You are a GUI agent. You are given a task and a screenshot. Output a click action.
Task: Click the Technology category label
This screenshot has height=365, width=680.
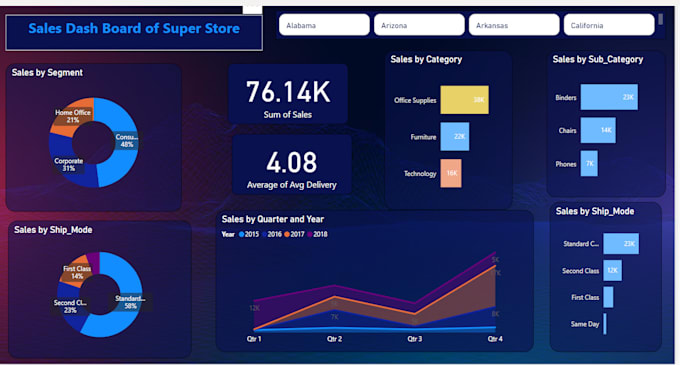(x=420, y=173)
